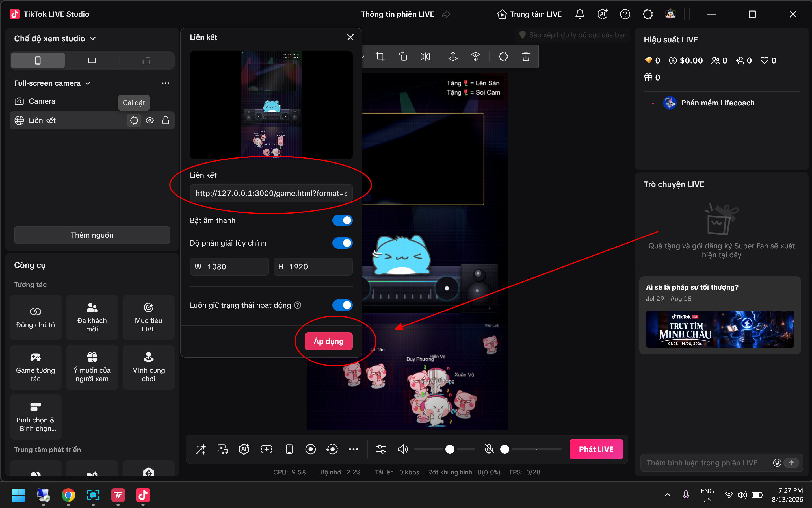Image resolution: width=812 pixels, height=508 pixels.
Task: Switch to dual layout tab
Action: (146, 60)
